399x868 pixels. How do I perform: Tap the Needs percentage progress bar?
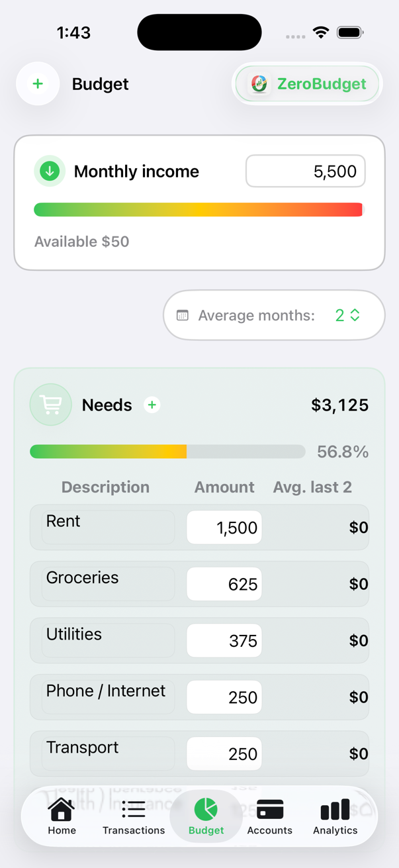coord(167,452)
